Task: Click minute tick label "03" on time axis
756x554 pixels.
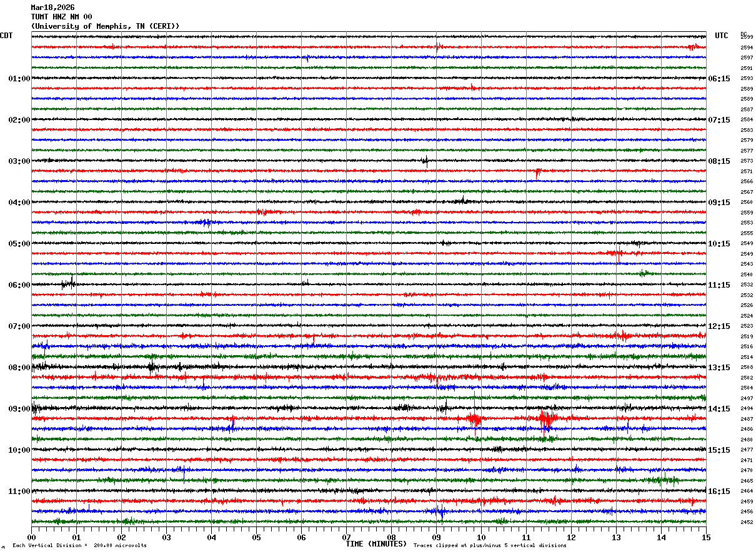Action: pos(166,537)
